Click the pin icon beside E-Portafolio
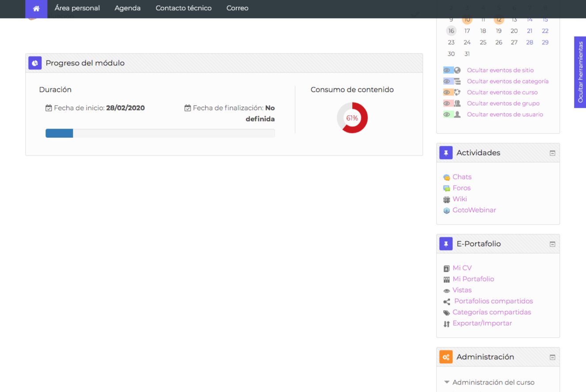Screen dimensions: 586x392 click(x=446, y=244)
